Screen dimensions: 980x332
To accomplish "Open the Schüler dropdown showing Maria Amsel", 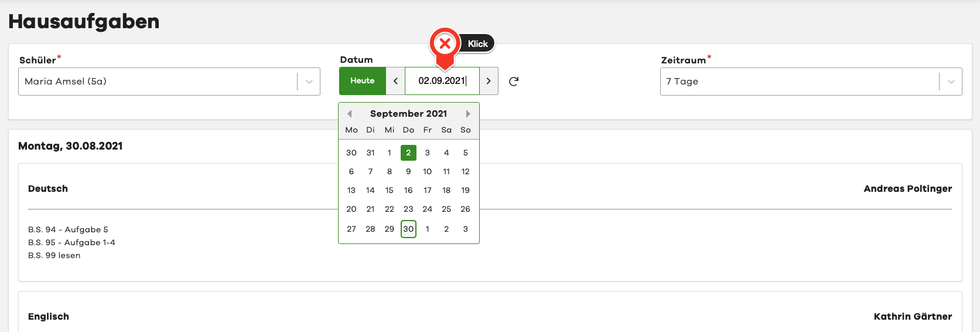I will (x=158, y=82).
